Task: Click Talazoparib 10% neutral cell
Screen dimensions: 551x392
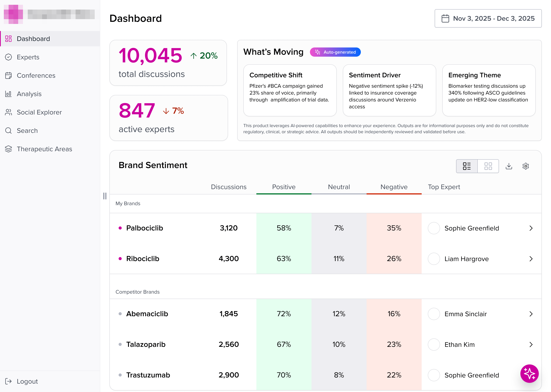Action: click(x=339, y=344)
